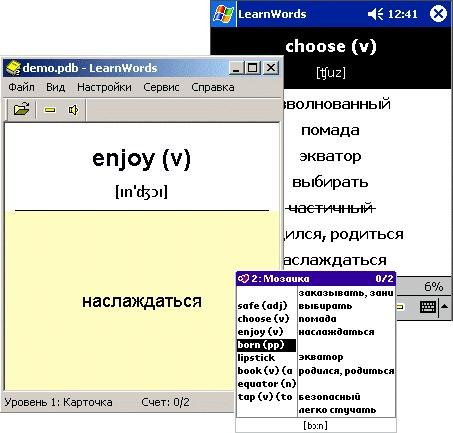Open the Настройки menu

tap(104, 87)
